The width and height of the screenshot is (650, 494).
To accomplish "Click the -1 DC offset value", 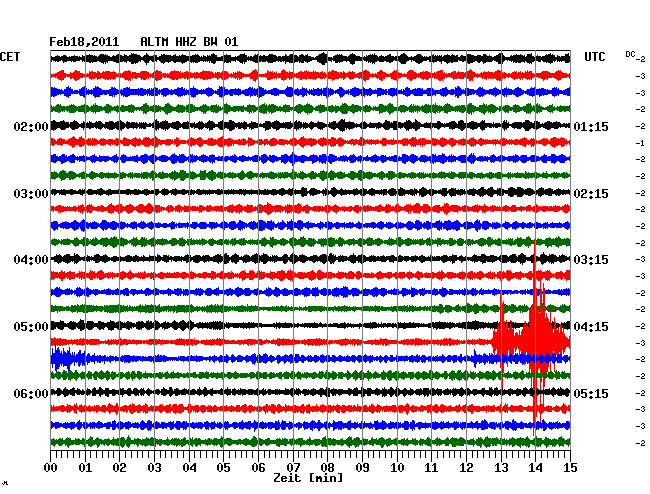I will (x=640, y=143).
